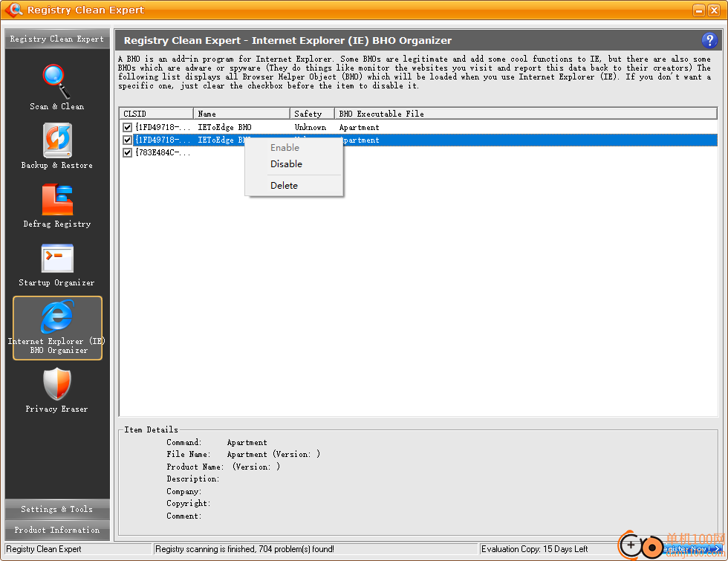
Task: Click the Apartment value in the first row
Action: pos(359,127)
